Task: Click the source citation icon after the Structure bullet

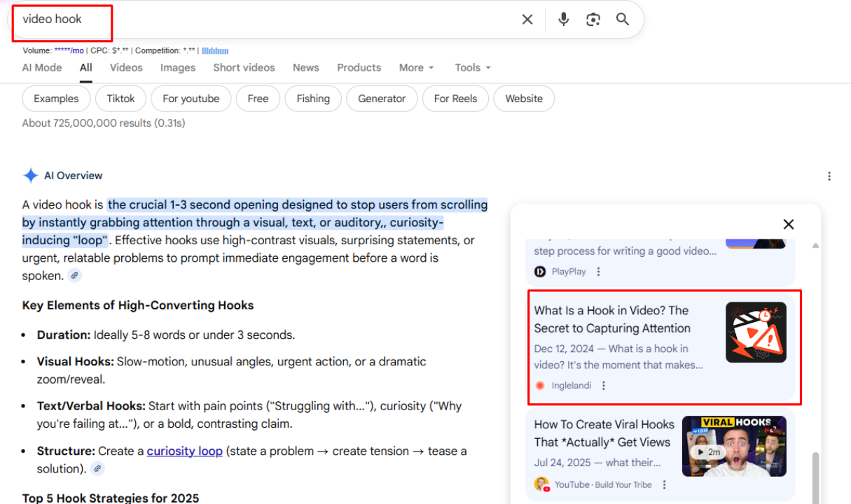Action: coord(97,468)
